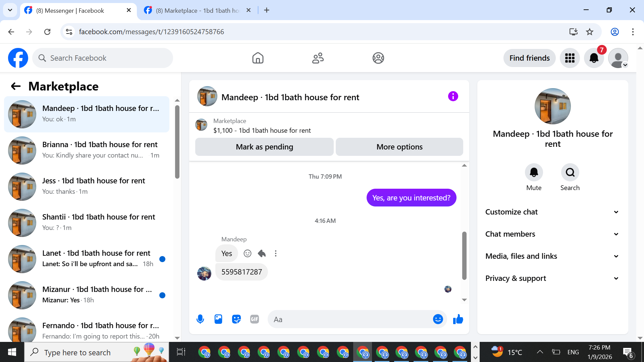Mute this conversation with bell icon
Screen dimensions: 644x362
(534, 172)
